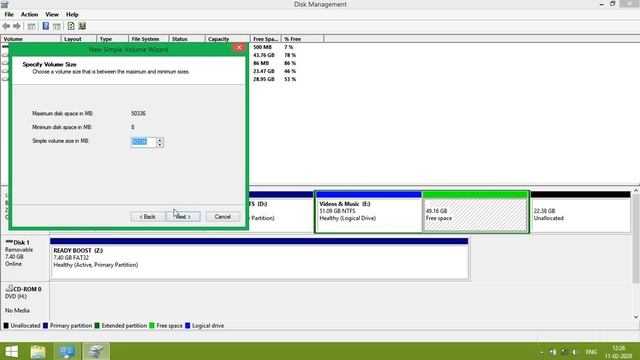Open the Disk Management taskbar icon
Image resolution: width=640 pixels, height=360 pixels.
96,351
